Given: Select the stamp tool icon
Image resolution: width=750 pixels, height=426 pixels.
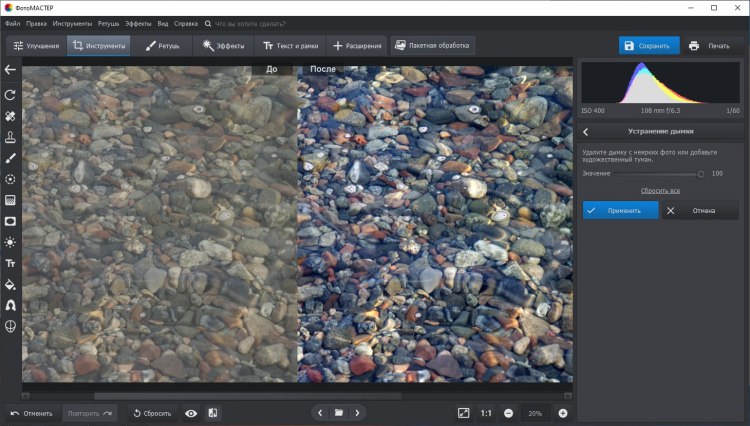Looking at the screenshot, I should point(10,137).
